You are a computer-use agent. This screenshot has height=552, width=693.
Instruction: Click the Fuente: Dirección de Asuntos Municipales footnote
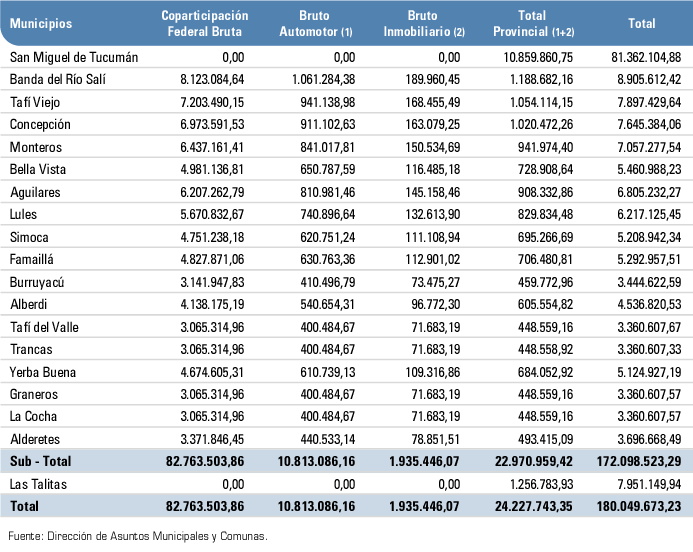pyautogui.click(x=138, y=537)
